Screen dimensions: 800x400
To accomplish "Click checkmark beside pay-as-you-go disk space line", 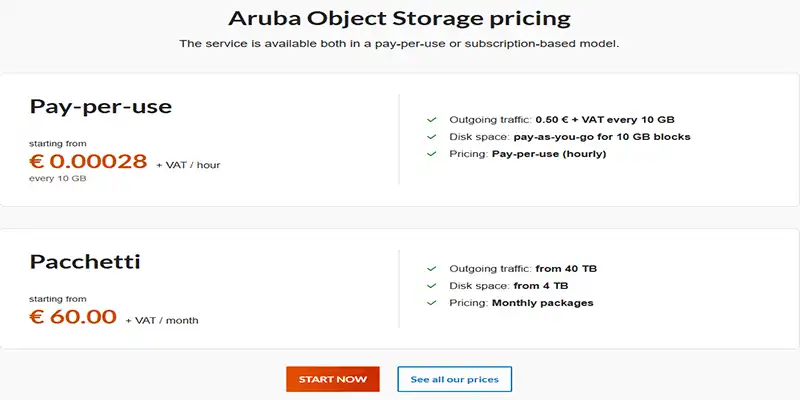I will 431,136.
